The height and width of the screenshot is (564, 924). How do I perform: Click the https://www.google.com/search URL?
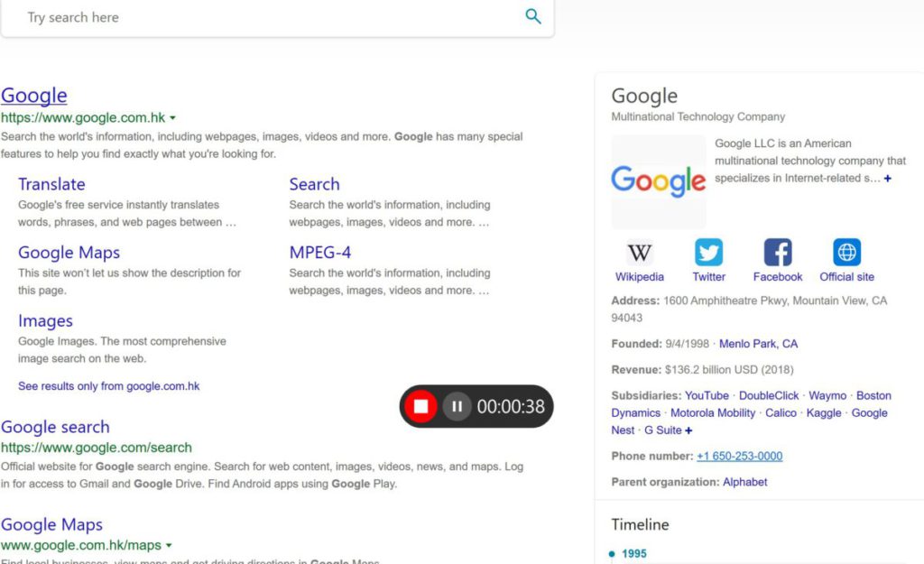click(x=97, y=448)
